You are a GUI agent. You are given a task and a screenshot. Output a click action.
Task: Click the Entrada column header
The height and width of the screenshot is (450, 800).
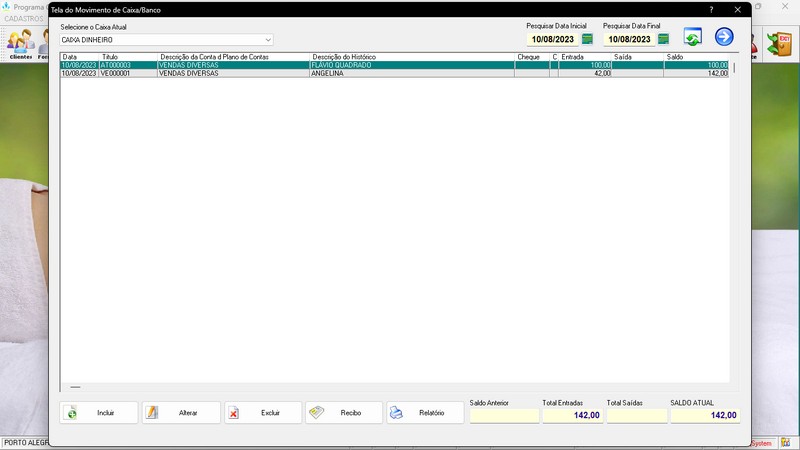585,57
